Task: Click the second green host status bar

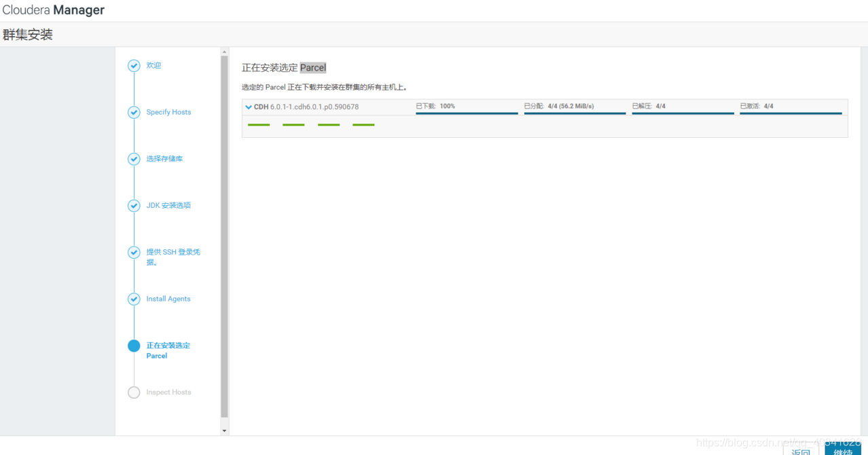Action: pos(293,125)
